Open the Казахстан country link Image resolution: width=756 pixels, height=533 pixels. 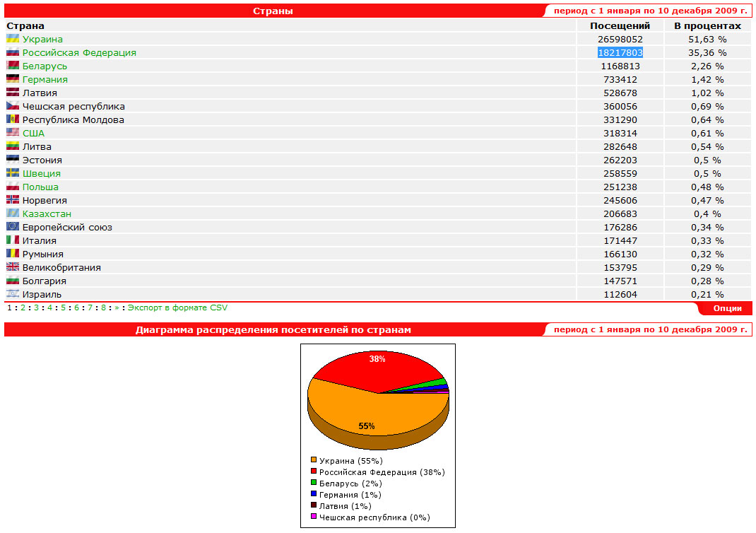(47, 213)
